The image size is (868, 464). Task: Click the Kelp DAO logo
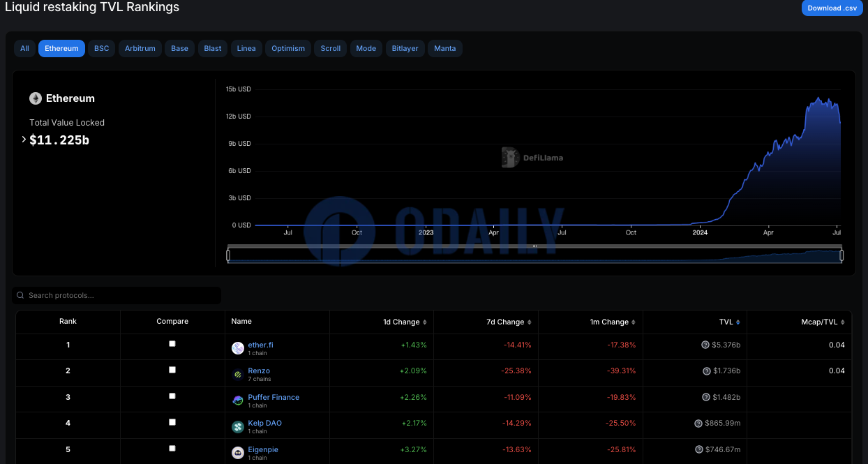(238, 426)
